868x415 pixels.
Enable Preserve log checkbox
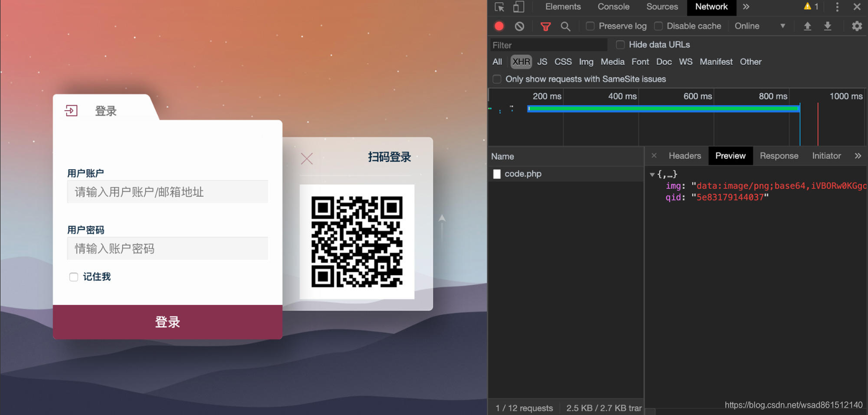[590, 26]
